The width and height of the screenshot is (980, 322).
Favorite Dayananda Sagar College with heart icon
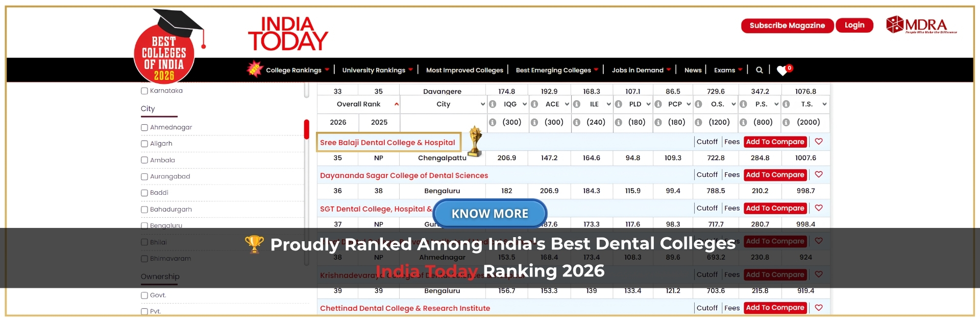(x=819, y=175)
